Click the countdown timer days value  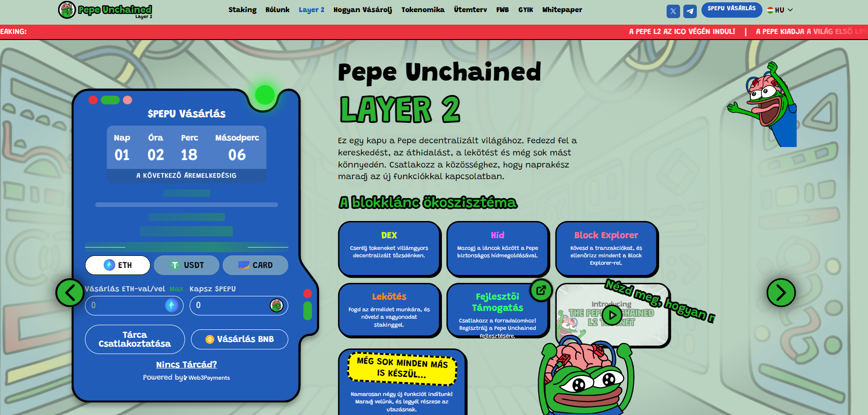pos(122,155)
